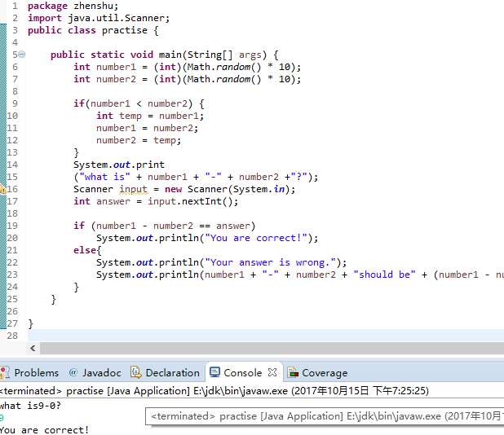Click the horizontal scrollbar track of the editor

[272, 349]
